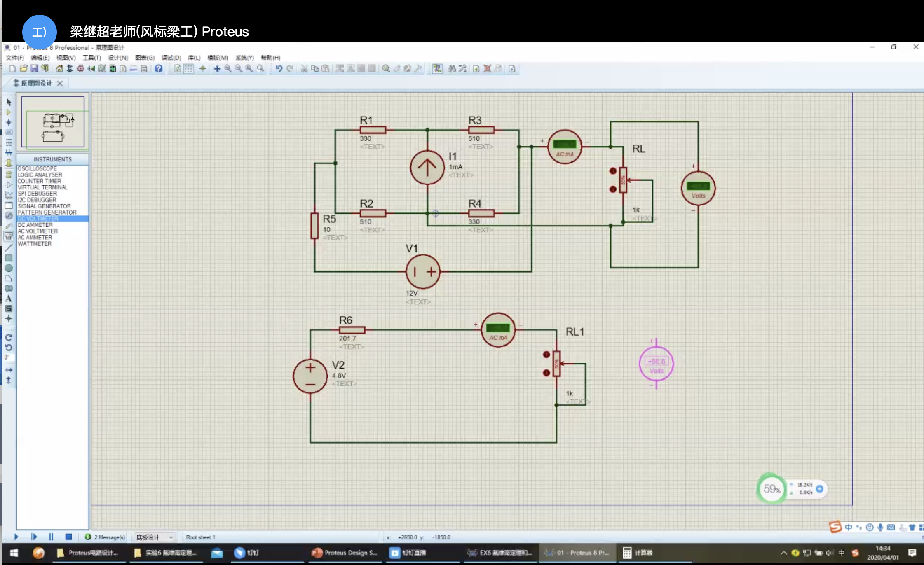Click the copy to clipboard icon
The width and height of the screenshot is (924, 565).
point(315,69)
